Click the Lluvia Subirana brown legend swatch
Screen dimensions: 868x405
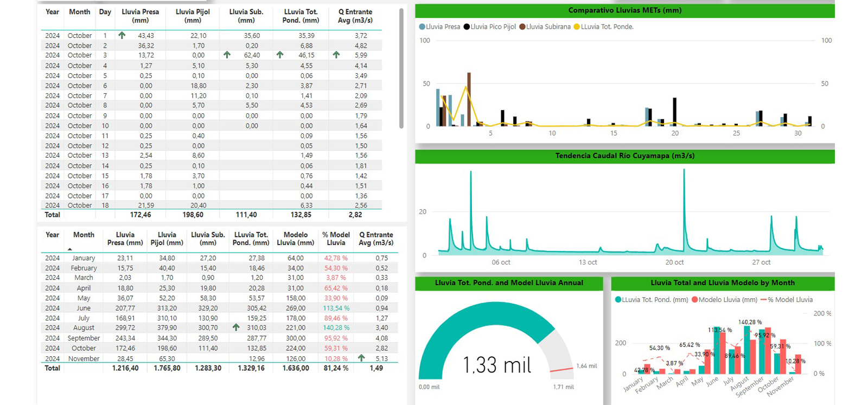[x=522, y=27]
